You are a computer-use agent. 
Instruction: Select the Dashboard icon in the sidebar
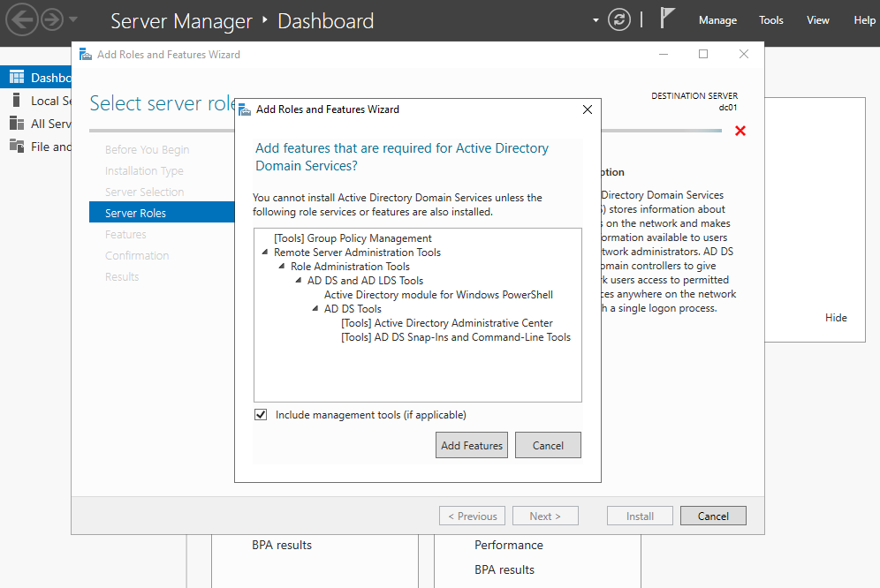[17, 77]
